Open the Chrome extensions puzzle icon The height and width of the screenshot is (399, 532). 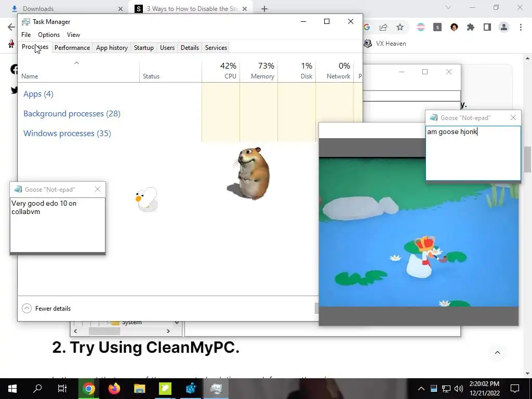(471, 27)
